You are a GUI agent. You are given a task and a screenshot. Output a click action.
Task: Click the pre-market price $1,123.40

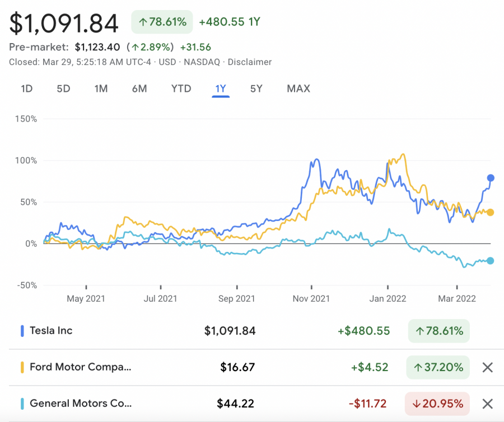coord(97,47)
